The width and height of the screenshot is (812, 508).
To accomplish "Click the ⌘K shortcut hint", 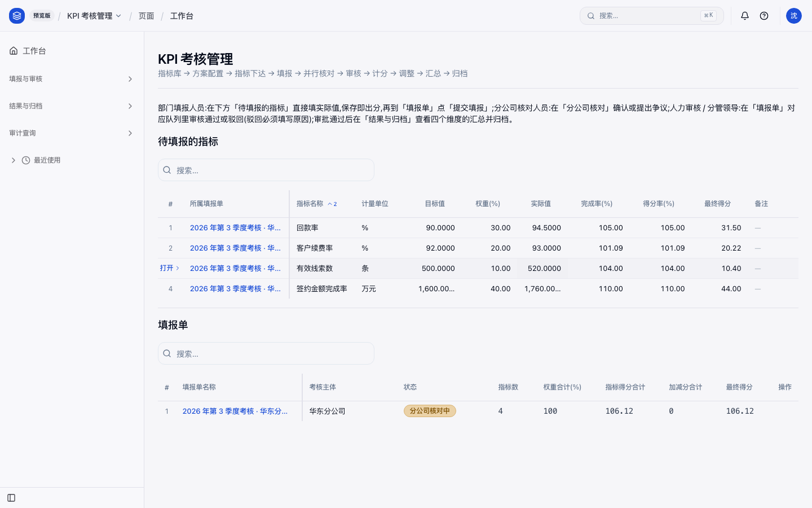I will 708,16.
